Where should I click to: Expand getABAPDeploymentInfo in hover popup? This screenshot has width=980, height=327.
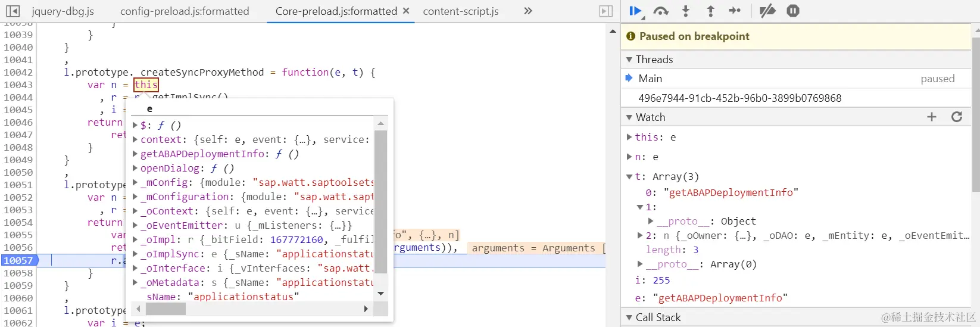click(x=135, y=154)
